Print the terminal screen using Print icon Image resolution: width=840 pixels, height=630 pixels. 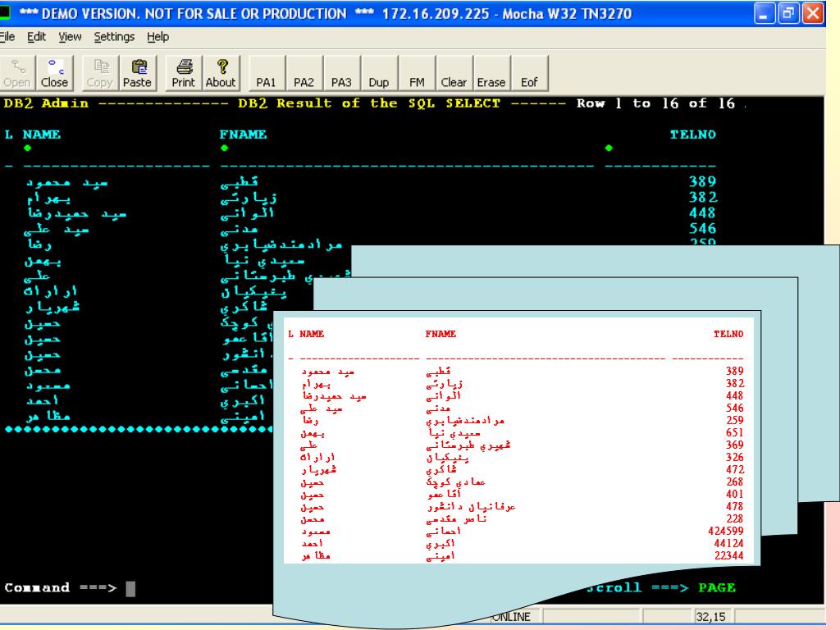click(x=183, y=73)
